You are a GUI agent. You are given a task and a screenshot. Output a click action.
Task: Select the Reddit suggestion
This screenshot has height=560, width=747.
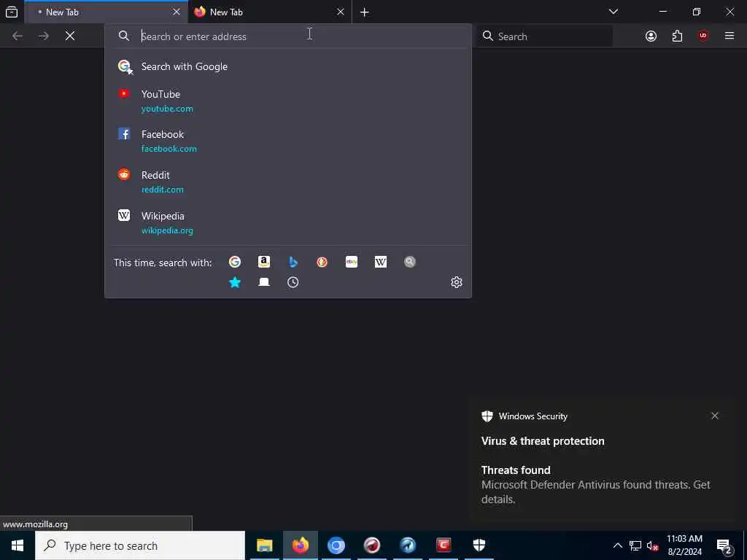[x=287, y=182]
